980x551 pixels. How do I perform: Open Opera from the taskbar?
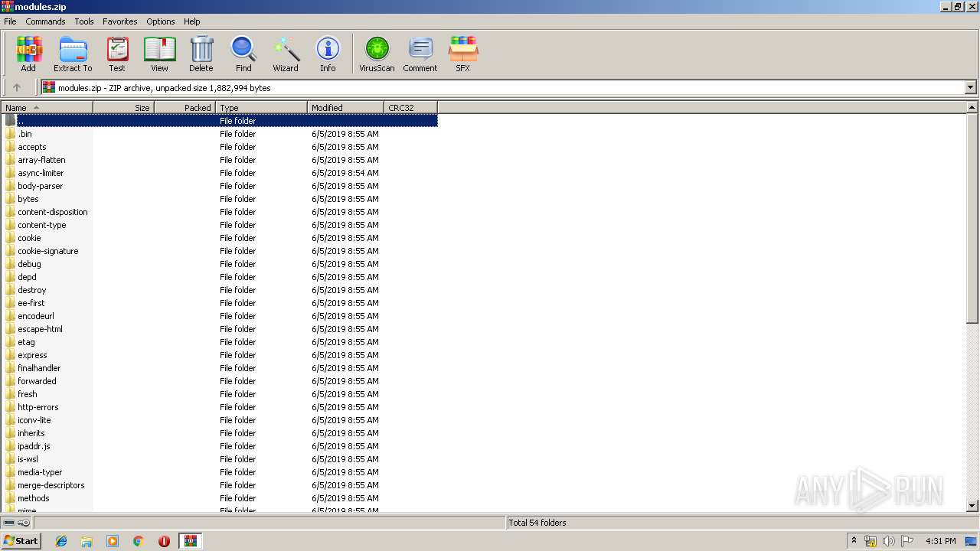pyautogui.click(x=164, y=541)
